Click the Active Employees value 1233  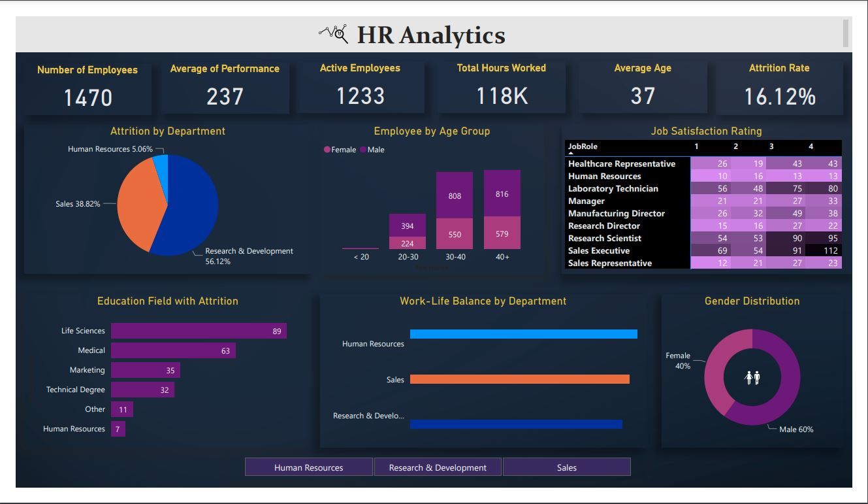(x=360, y=97)
